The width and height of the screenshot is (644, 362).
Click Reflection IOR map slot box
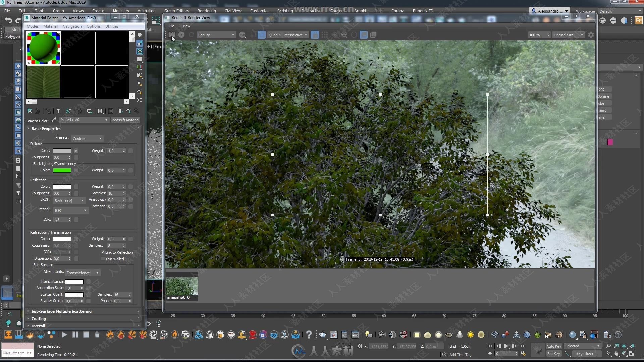tap(76, 220)
